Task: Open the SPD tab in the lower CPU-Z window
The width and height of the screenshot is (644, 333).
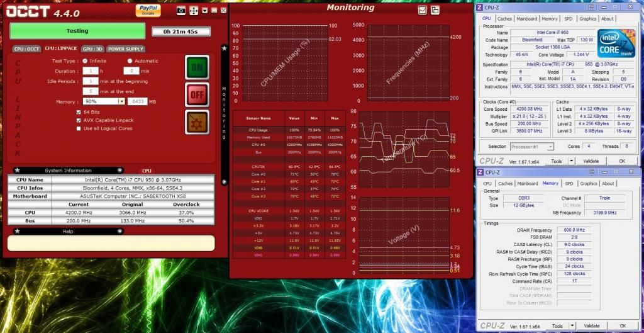Action: [569, 184]
